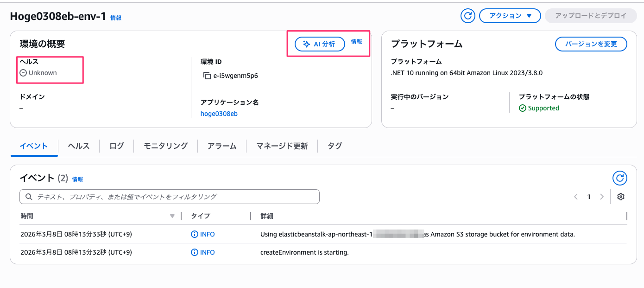Open the アクション dropdown
This screenshot has width=644, height=288.
click(x=510, y=15)
